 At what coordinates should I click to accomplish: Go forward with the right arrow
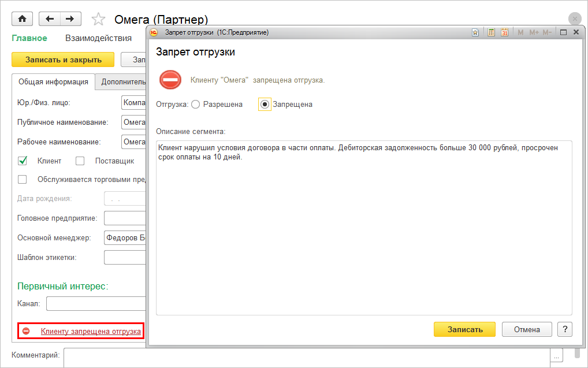[x=69, y=18]
